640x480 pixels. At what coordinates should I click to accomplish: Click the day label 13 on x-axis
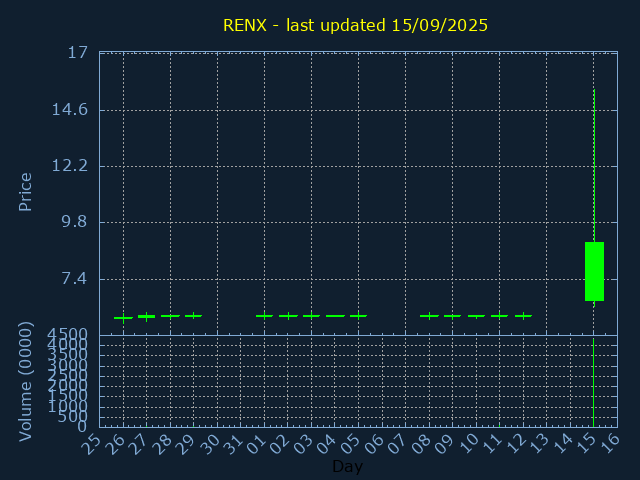[x=538, y=444]
